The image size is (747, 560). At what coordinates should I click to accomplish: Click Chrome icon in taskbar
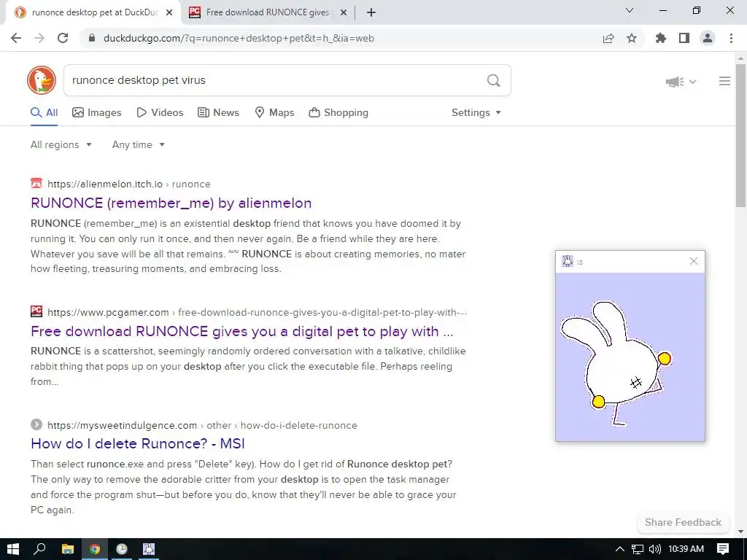point(95,549)
